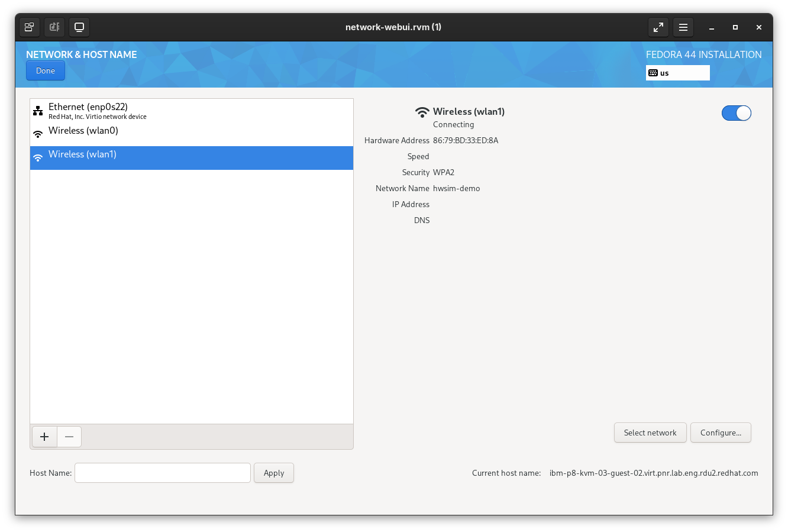Click the USB devices redirect icon

pos(54,27)
